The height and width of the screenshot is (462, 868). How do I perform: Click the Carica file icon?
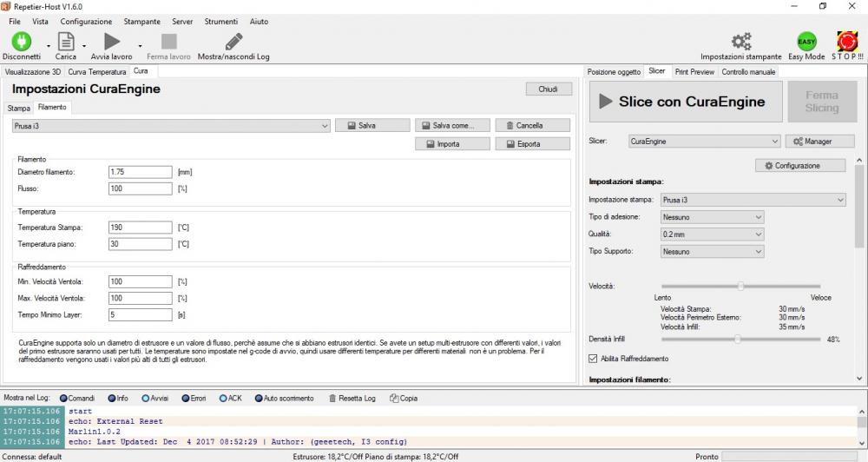point(66,42)
